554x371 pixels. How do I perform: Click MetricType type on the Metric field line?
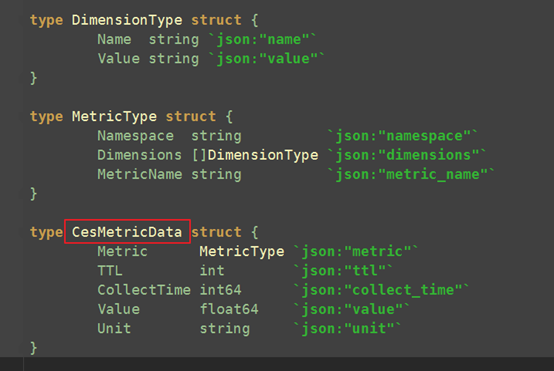[x=242, y=252]
